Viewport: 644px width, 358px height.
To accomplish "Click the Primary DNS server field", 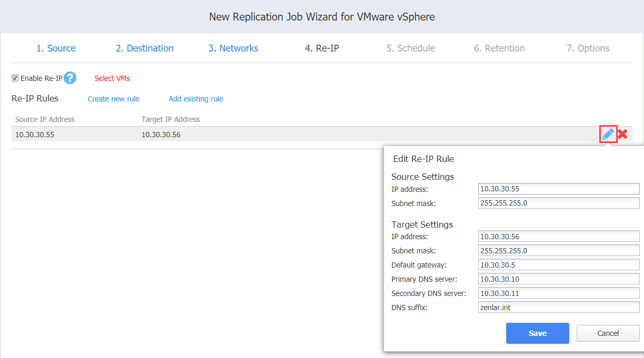I will pos(559,279).
